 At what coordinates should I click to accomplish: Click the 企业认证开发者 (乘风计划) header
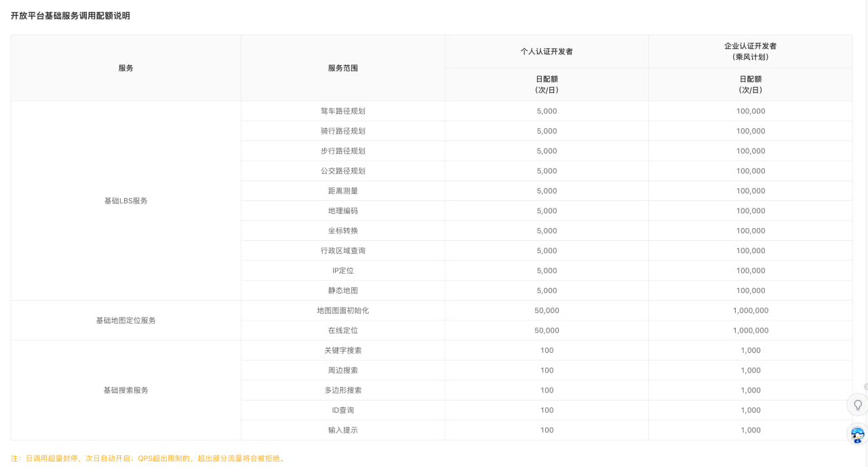coord(750,52)
